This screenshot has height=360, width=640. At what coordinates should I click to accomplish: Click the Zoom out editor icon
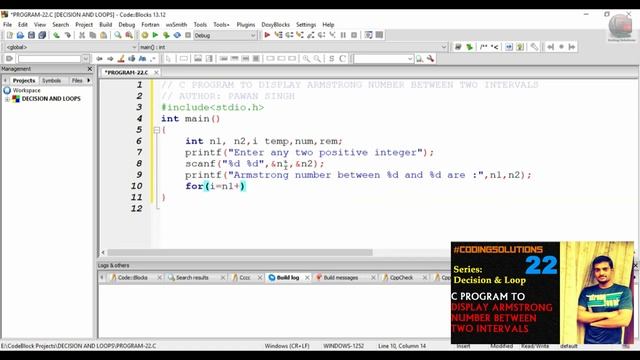(x=317, y=59)
